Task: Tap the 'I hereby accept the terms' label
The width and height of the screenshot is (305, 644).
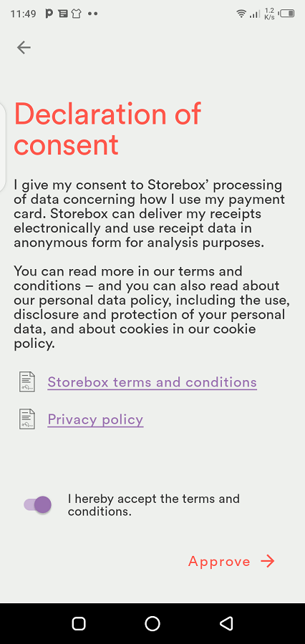Action: coord(154,505)
